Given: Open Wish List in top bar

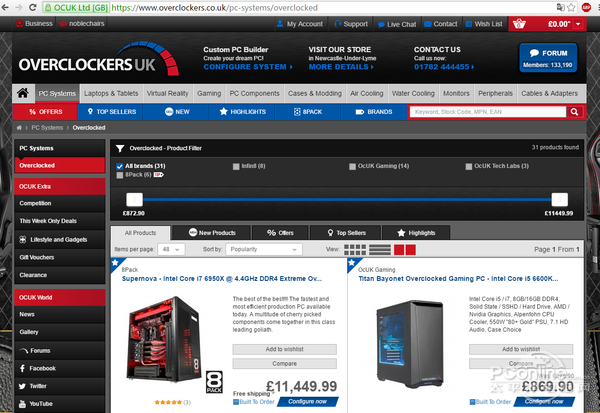Looking at the screenshot, I should (x=484, y=24).
